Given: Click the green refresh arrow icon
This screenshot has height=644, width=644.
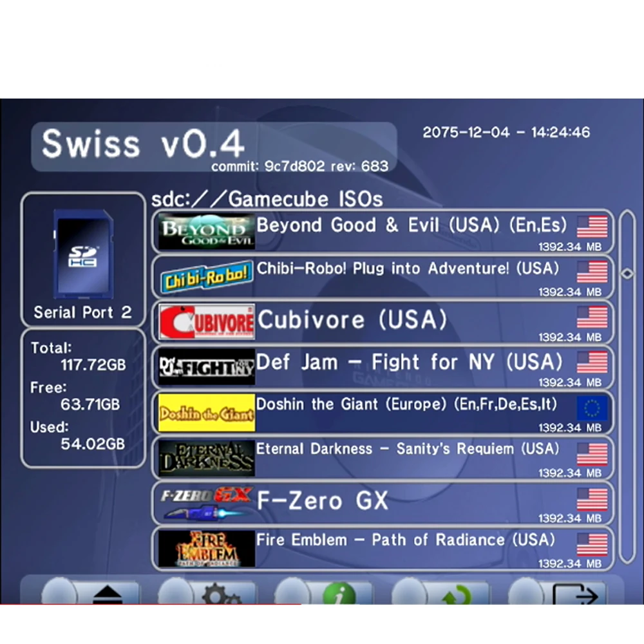Looking at the screenshot, I should pyautogui.click(x=457, y=594).
